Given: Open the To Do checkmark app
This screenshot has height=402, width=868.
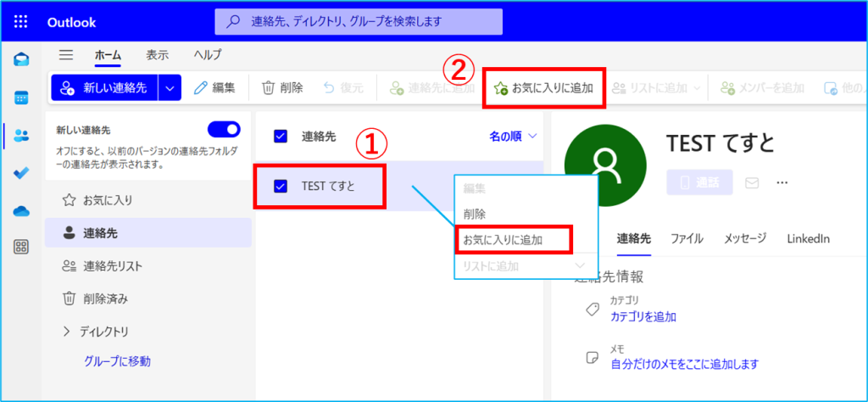Looking at the screenshot, I should point(21,173).
